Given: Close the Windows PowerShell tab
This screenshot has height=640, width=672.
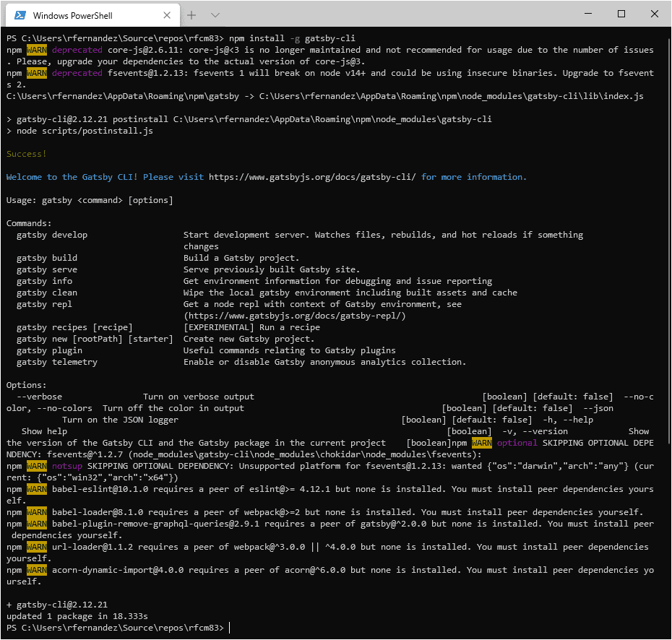Looking at the screenshot, I should coord(167,15).
